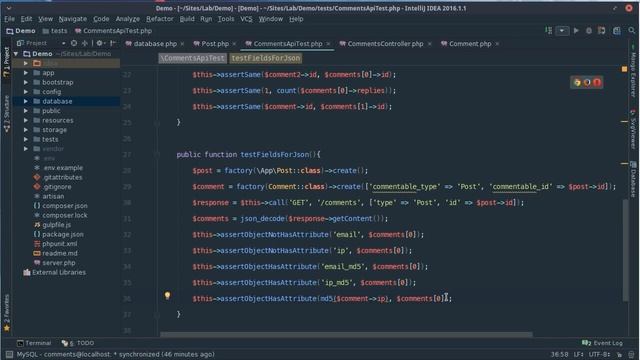Open the Navigate menu

pos(73,19)
